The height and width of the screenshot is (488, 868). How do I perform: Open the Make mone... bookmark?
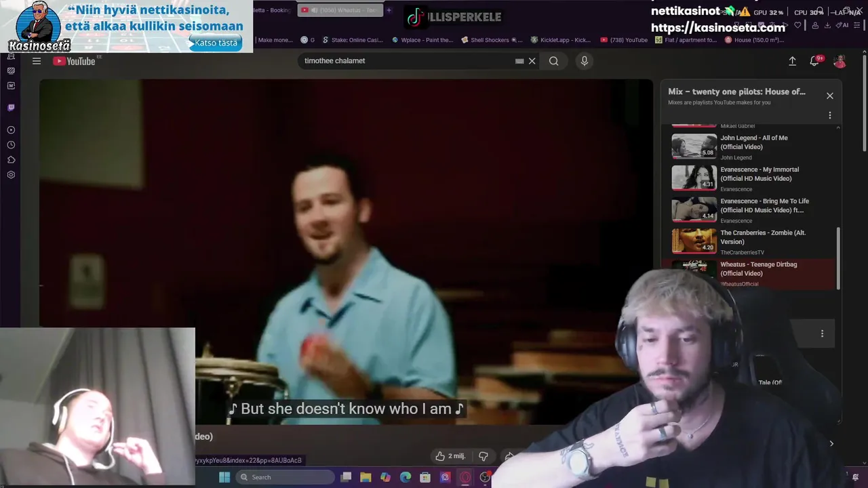click(275, 40)
